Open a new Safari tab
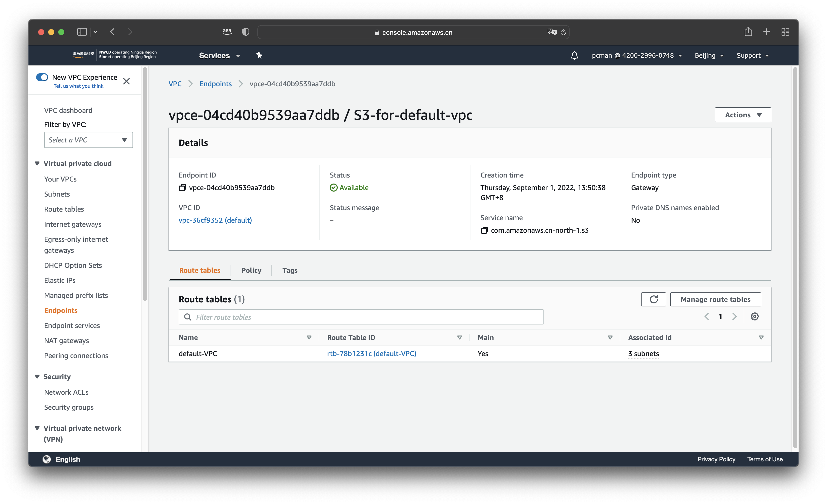This screenshot has width=827, height=504. pos(767,32)
